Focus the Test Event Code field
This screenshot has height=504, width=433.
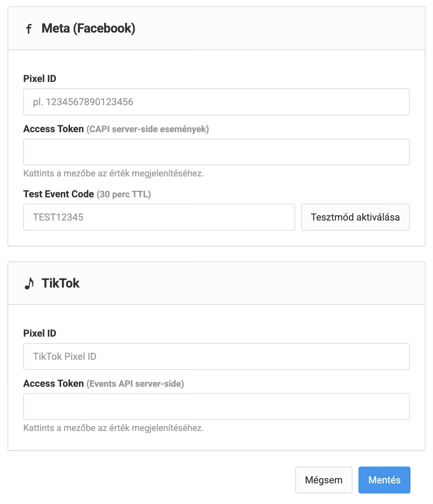click(x=159, y=217)
